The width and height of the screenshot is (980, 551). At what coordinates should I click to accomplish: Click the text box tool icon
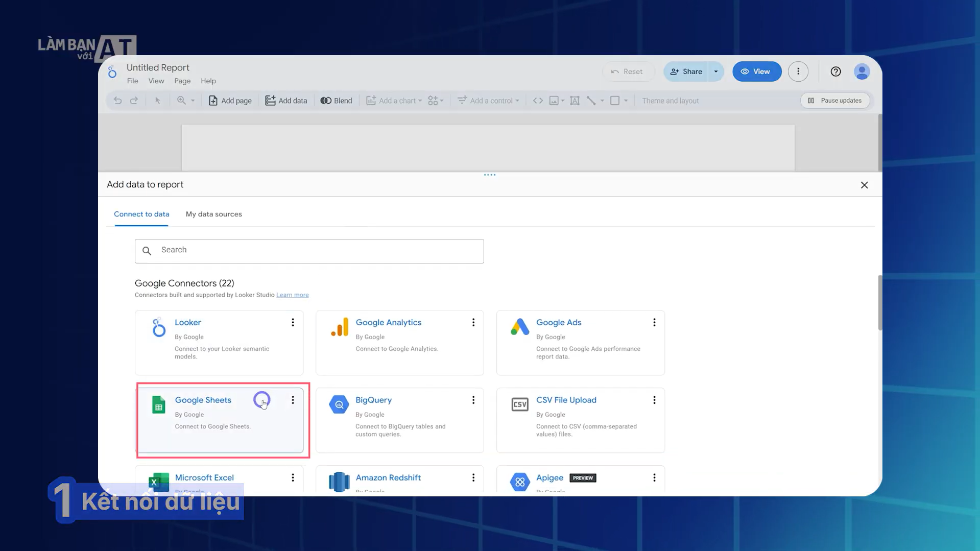point(575,101)
